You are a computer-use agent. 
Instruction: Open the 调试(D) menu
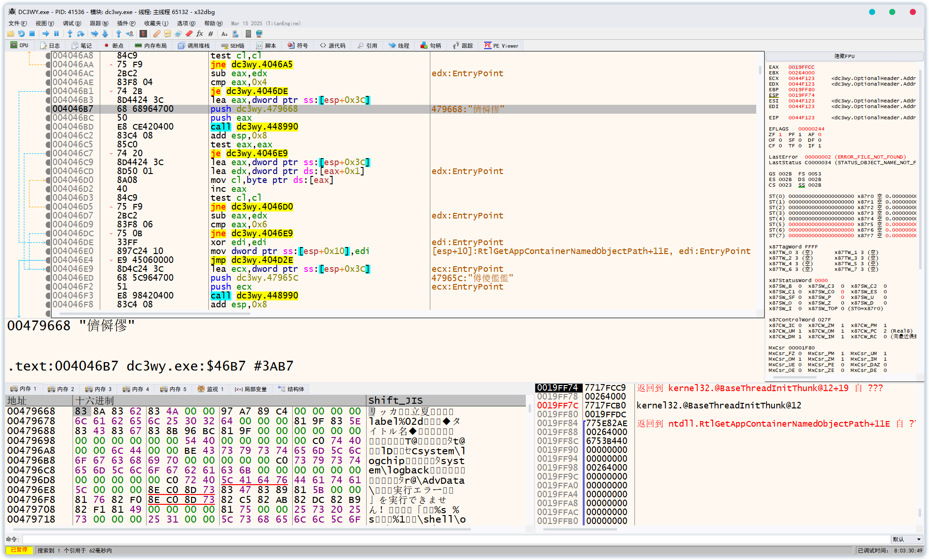72,23
